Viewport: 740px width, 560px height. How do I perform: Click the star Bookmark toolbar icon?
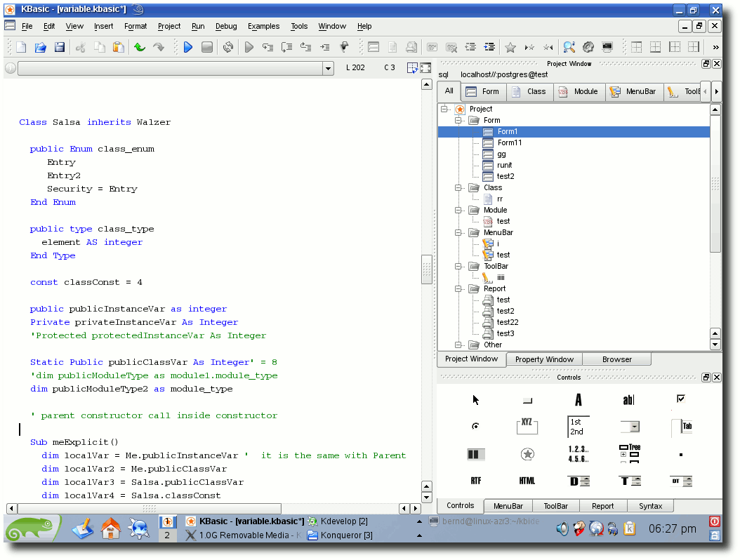(x=510, y=47)
